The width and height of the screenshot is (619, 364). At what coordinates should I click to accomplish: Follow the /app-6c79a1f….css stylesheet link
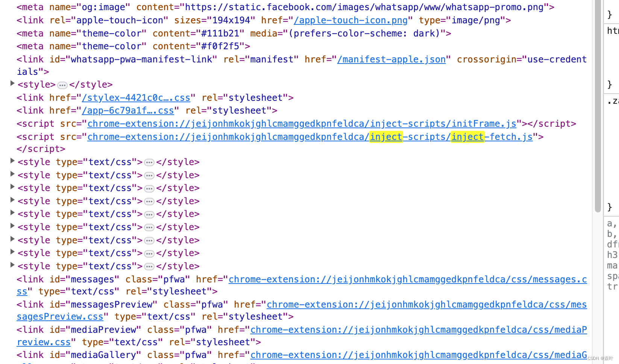(x=128, y=111)
